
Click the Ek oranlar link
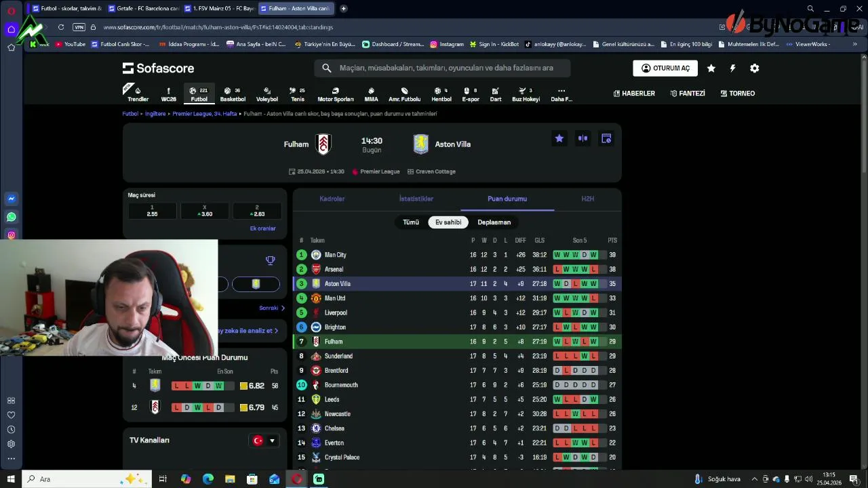[x=263, y=228]
